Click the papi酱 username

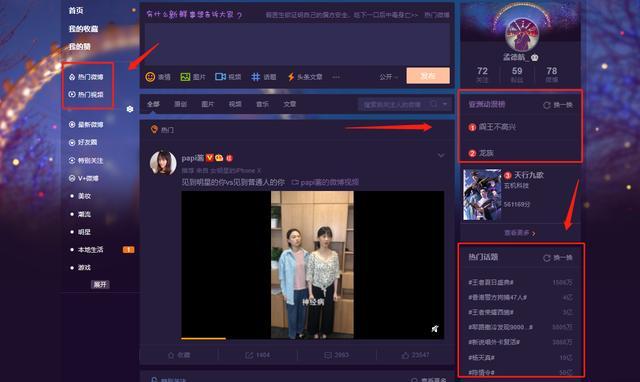[192, 158]
